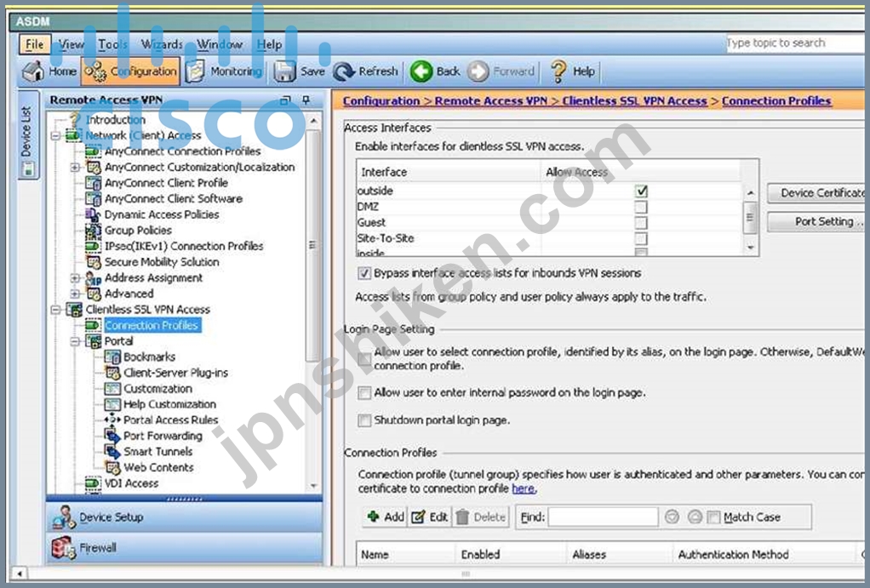Image resolution: width=870 pixels, height=588 pixels.
Task: Click the Find input field
Action: point(603,517)
